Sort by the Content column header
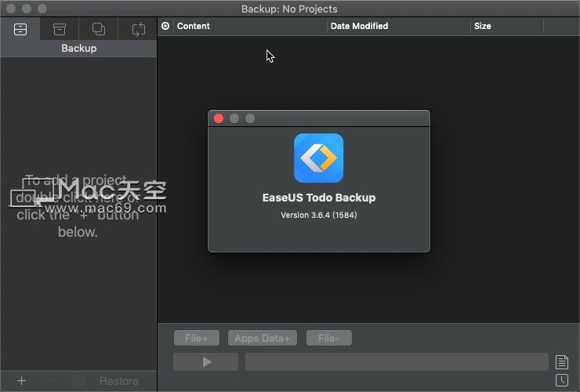The width and height of the screenshot is (580, 392). [x=193, y=26]
